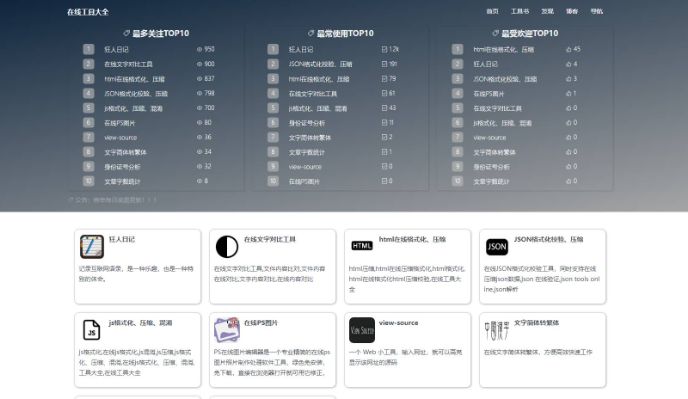Open 工具书 in the top navigation
Image resolution: width=688 pixels, height=399 pixels.
[520, 11]
